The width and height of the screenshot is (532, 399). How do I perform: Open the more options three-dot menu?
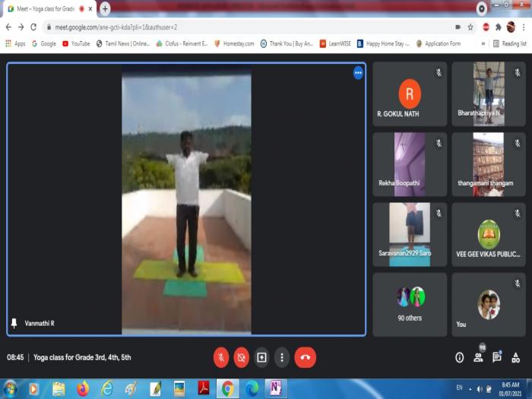pos(282,357)
